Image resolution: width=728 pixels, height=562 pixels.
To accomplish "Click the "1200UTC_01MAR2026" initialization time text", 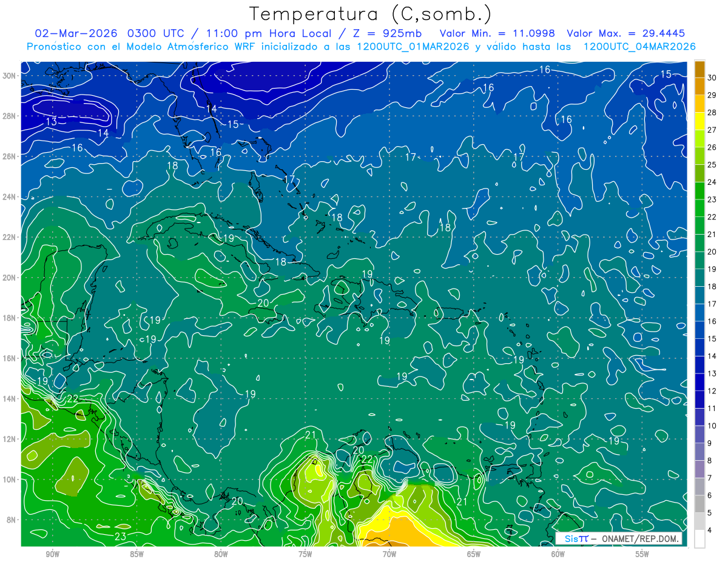I will coord(412,47).
